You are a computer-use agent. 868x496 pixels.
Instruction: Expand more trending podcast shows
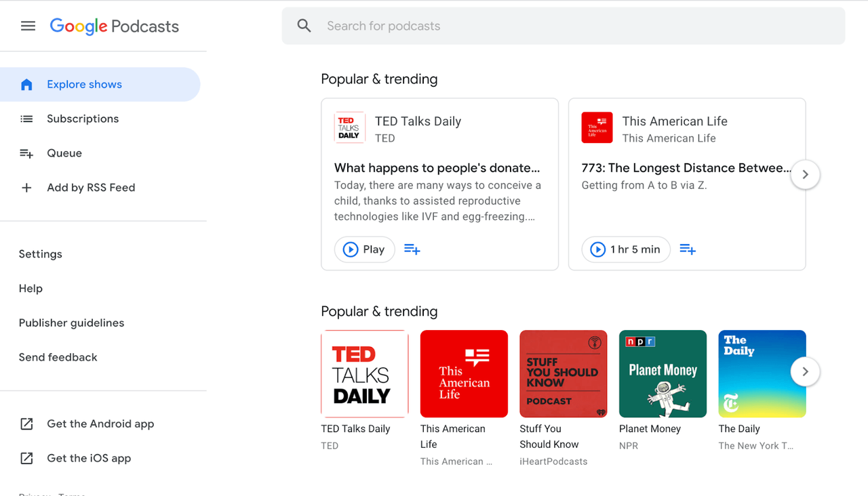click(805, 371)
